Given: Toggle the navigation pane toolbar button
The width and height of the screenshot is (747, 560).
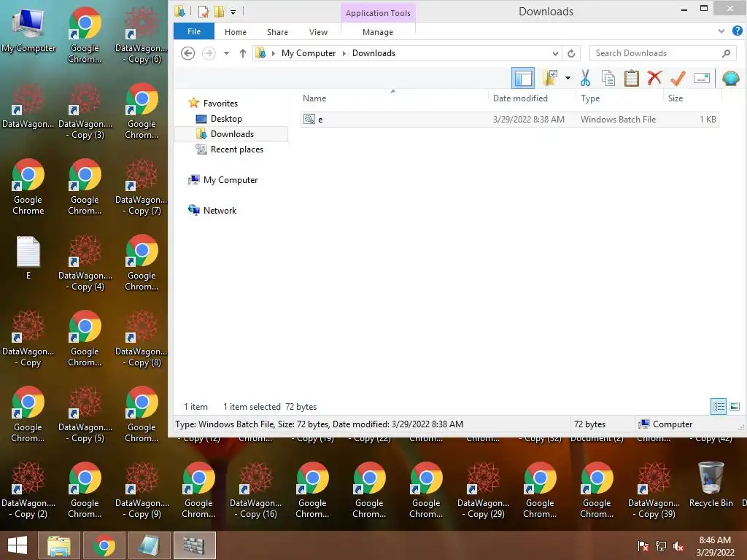Looking at the screenshot, I should coord(522,78).
